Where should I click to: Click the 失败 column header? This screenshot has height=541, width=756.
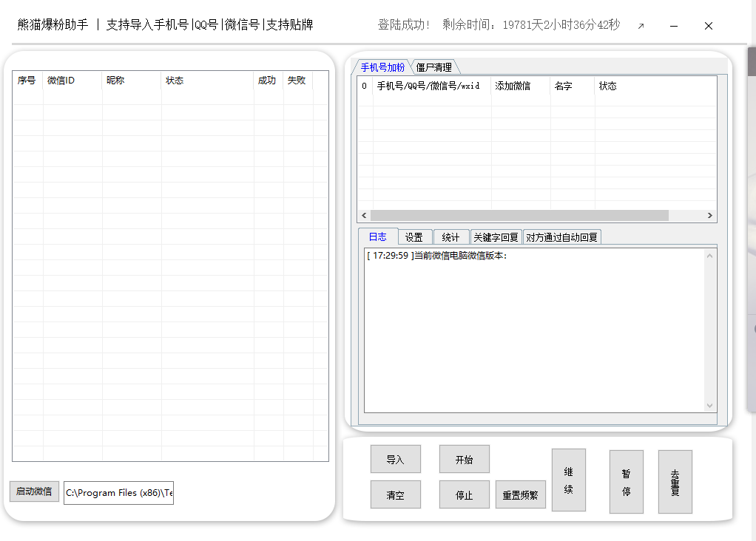298,81
